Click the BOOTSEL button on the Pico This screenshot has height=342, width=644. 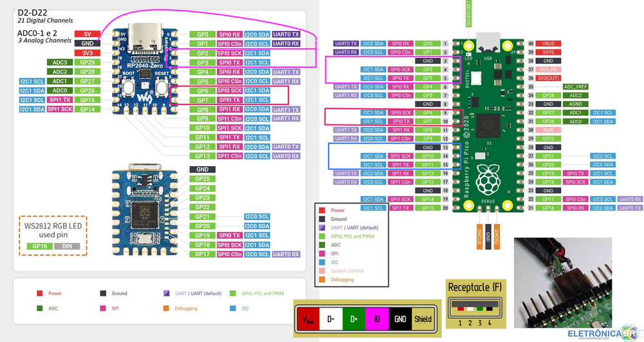pos(476,78)
